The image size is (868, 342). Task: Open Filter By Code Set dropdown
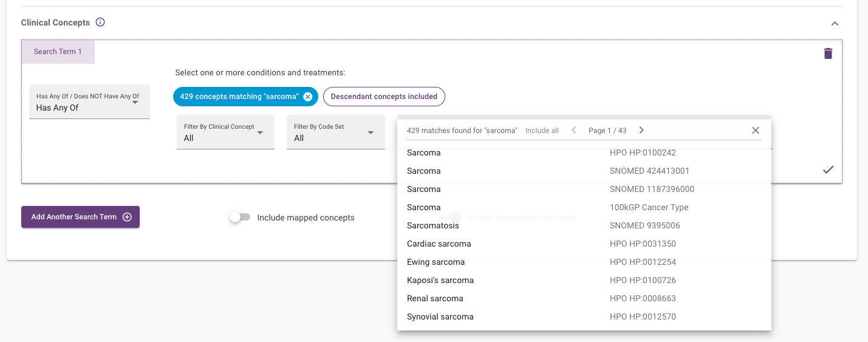pyautogui.click(x=335, y=132)
